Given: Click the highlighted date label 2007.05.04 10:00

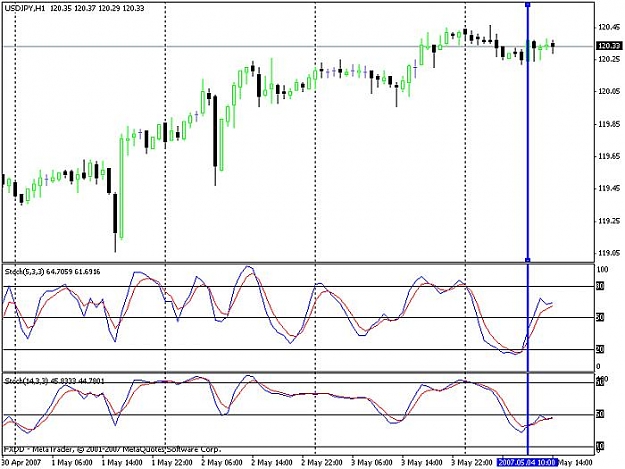Looking at the screenshot, I should 526,462.
